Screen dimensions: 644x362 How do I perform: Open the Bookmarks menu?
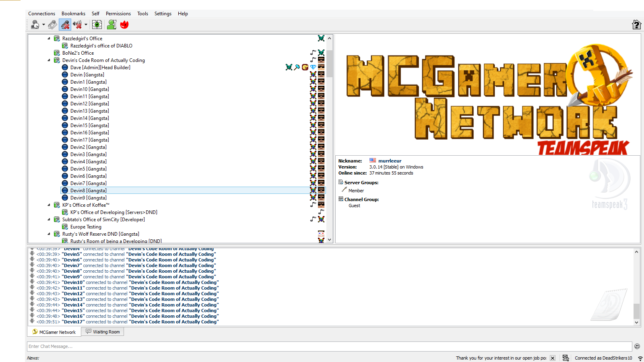coord(73,14)
